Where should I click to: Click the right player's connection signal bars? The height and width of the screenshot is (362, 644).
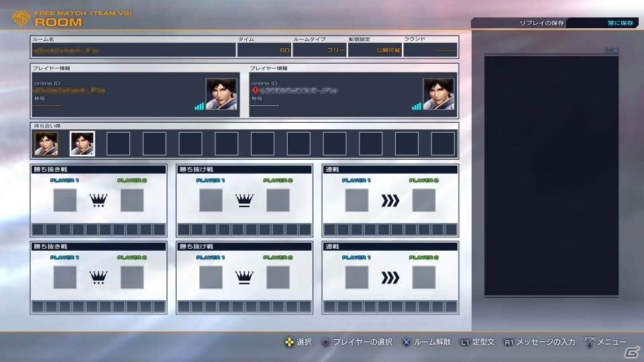tap(417, 107)
